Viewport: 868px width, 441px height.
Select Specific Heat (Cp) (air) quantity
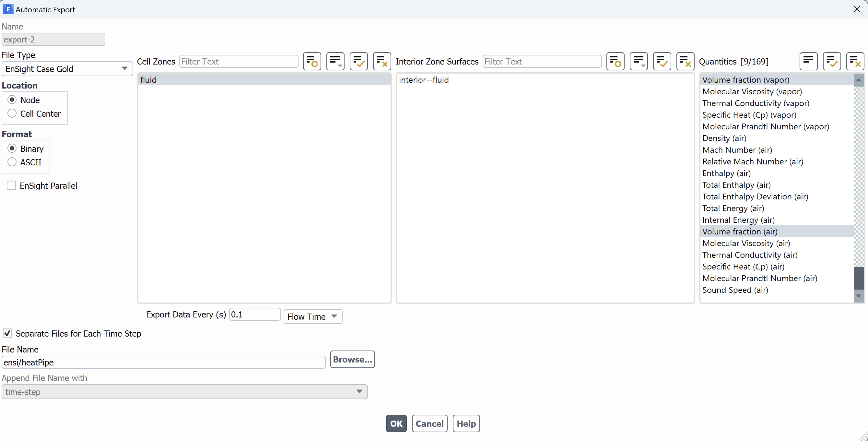777,267
